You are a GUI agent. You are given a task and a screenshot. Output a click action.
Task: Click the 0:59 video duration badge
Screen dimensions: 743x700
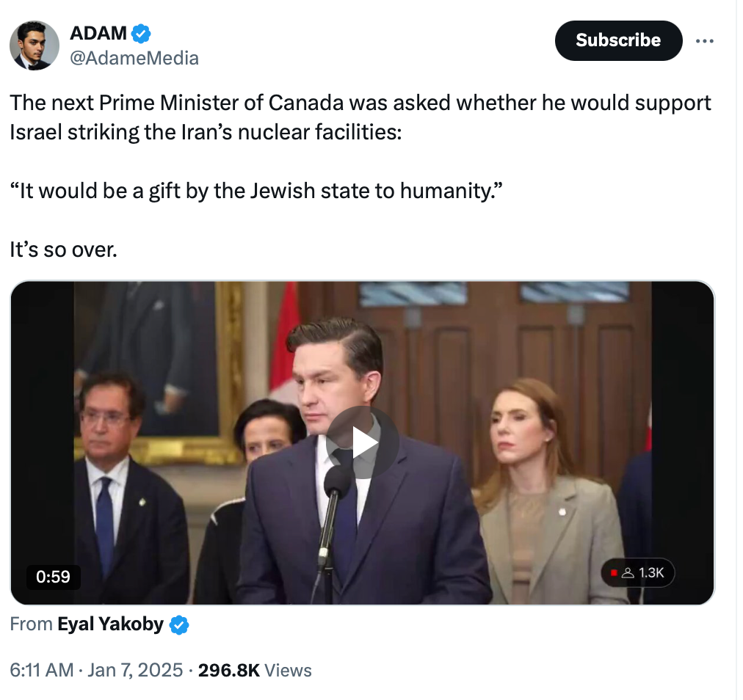(54, 577)
